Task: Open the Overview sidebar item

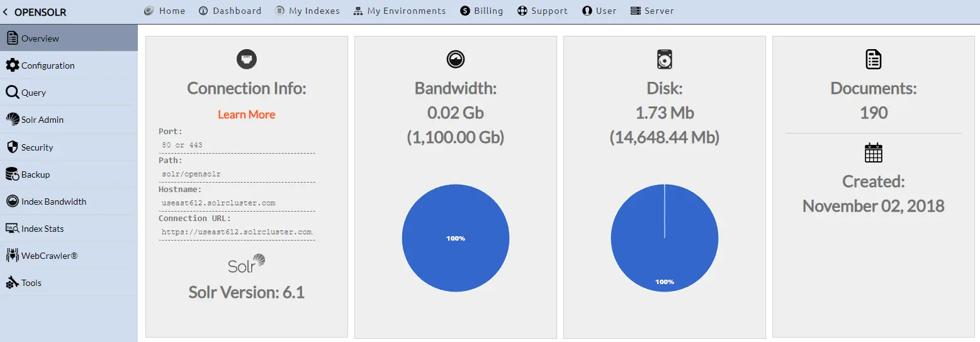Action: tap(40, 38)
